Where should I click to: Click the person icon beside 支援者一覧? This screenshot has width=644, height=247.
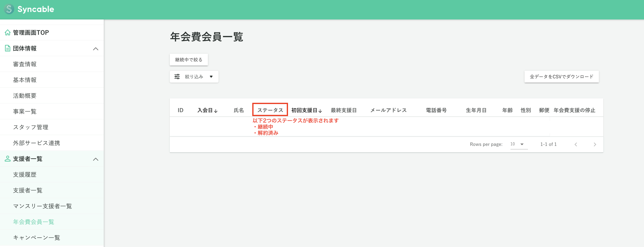(x=8, y=159)
